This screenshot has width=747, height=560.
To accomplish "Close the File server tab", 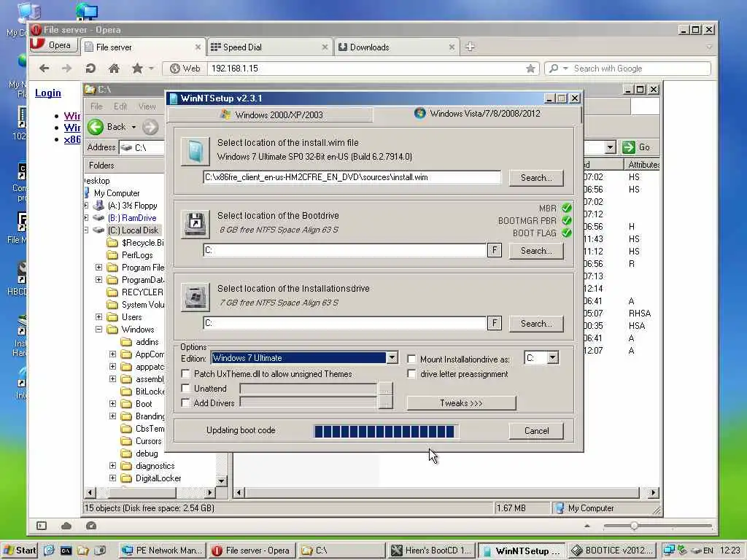I will coord(198,47).
